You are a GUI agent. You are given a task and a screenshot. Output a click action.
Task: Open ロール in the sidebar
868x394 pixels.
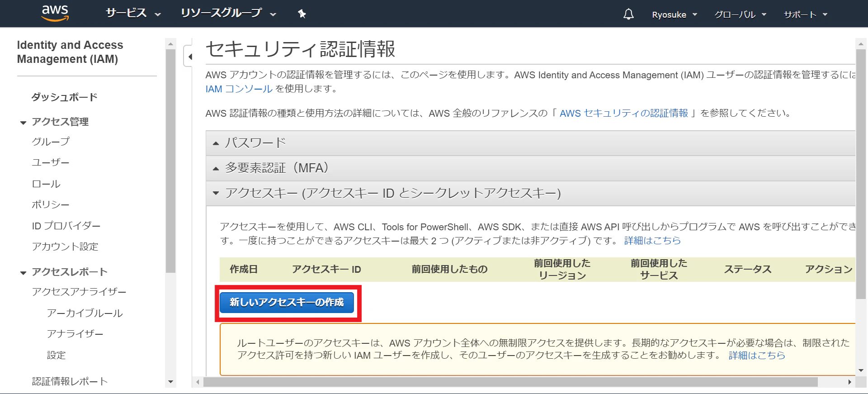[x=46, y=184]
